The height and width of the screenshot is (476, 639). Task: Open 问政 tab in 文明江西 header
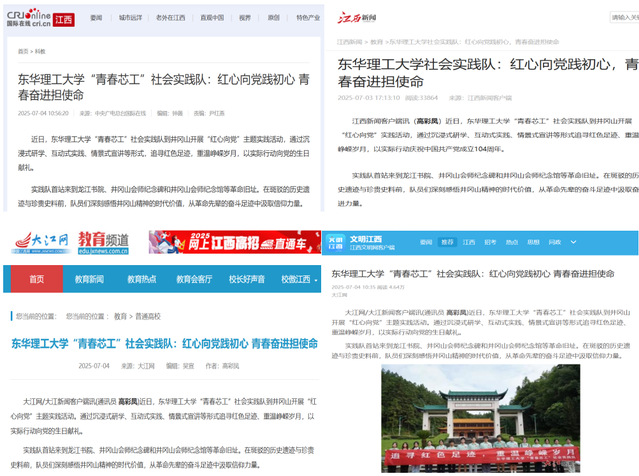pos(555,242)
